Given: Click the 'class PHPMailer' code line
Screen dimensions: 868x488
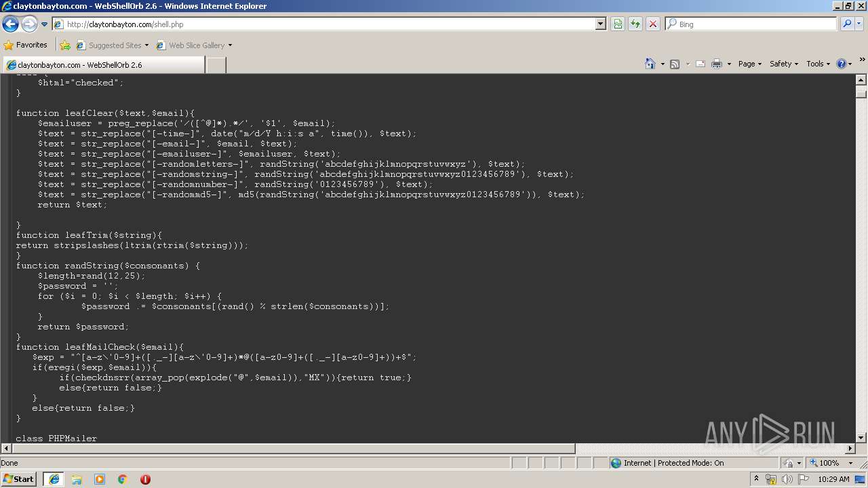Looking at the screenshot, I should click(x=56, y=439).
